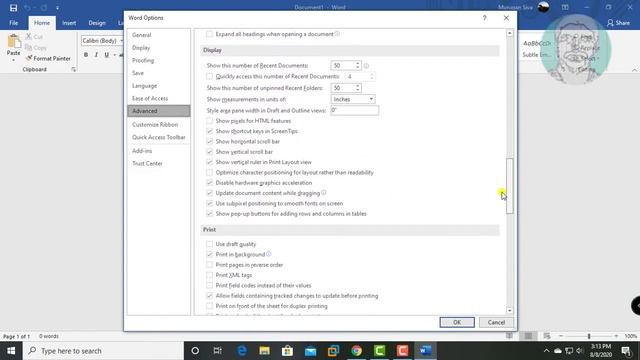Increase Recent Documents count with spinner up

pos(358,63)
